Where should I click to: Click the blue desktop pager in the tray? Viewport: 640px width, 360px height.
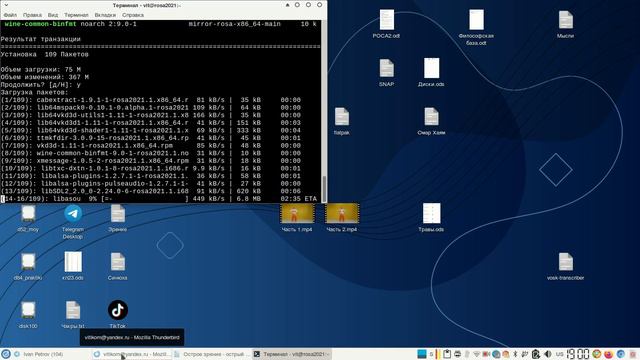click(422, 354)
